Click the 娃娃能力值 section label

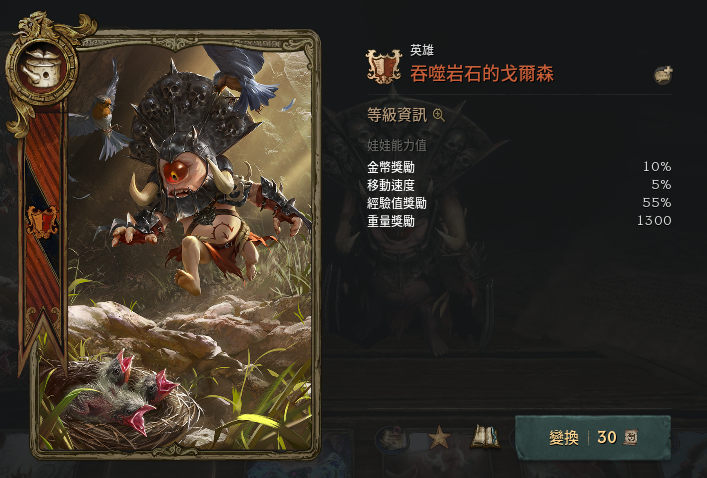click(397, 145)
